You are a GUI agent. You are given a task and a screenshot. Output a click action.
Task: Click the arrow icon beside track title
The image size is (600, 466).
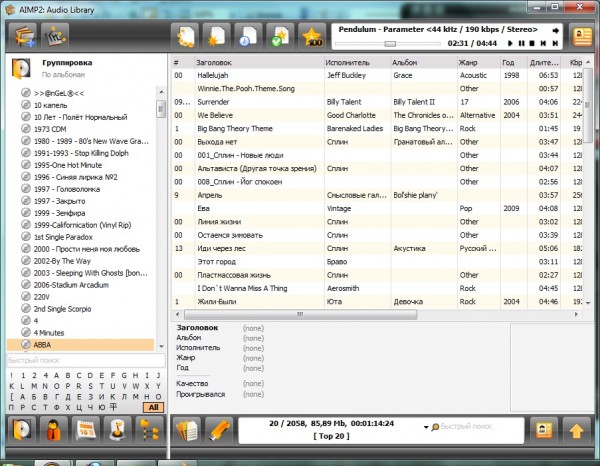point(555,31)
